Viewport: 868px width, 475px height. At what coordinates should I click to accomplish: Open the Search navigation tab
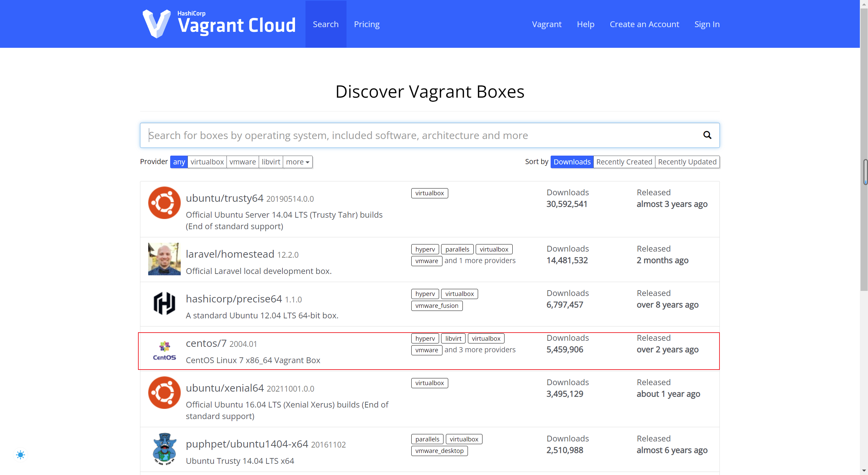pos(325,24)
